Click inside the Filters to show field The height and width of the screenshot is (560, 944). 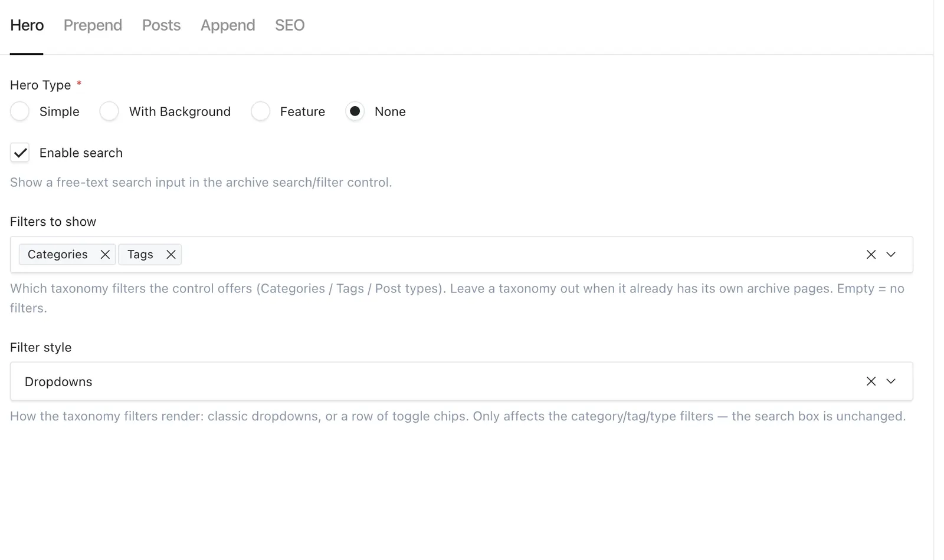pyautogui.click(x=461, y=255)
